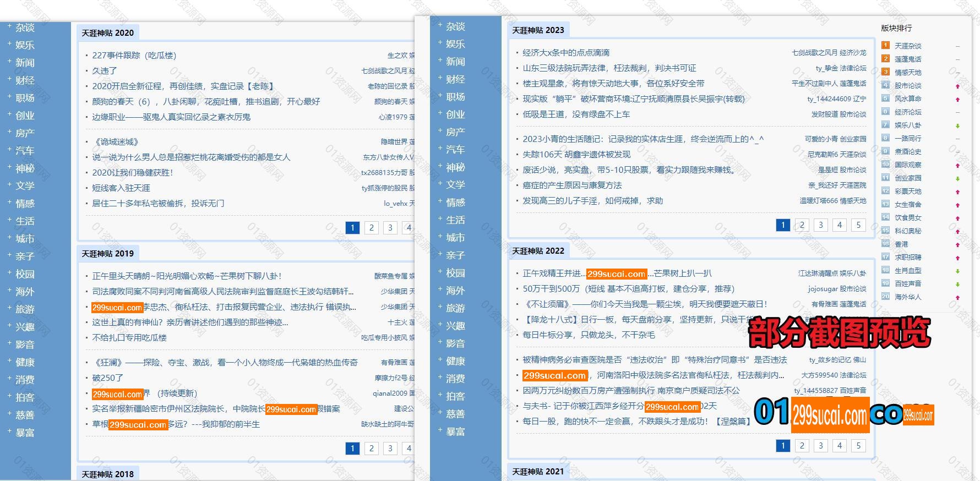This screenshot has height=481, width=980.
Task: Click rank badge 17 beside 求职招聘
Action: click(x=885, y=257)
